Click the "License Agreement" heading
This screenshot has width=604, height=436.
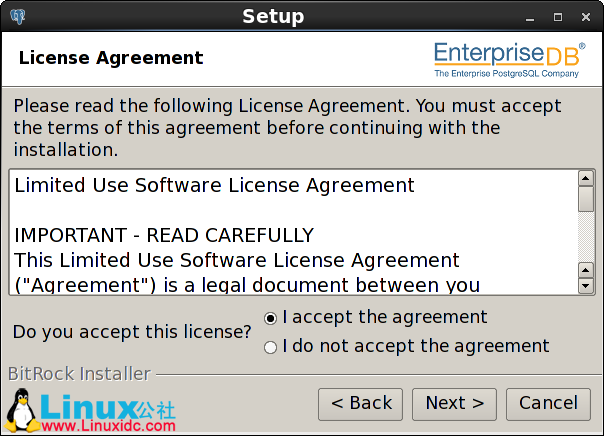(x=111, y=58)
